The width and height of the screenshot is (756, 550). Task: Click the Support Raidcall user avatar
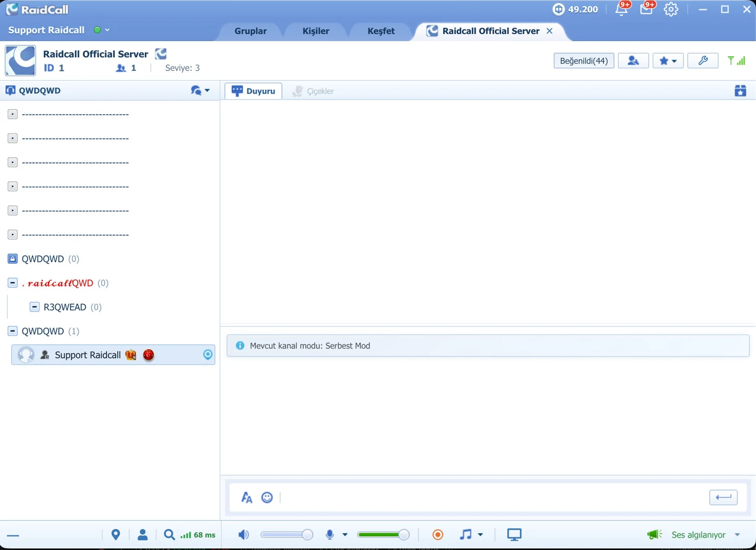pyautogui.click(x=26, y=355)
